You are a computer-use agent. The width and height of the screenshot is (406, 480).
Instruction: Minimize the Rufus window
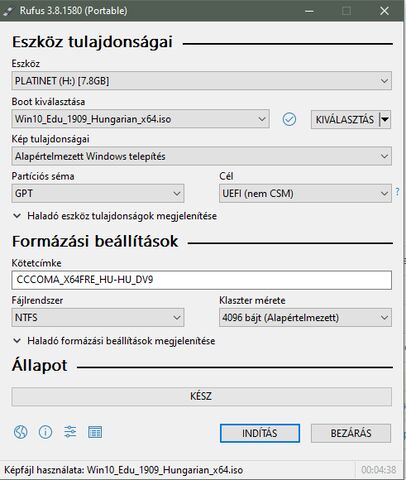coord(309,11)
